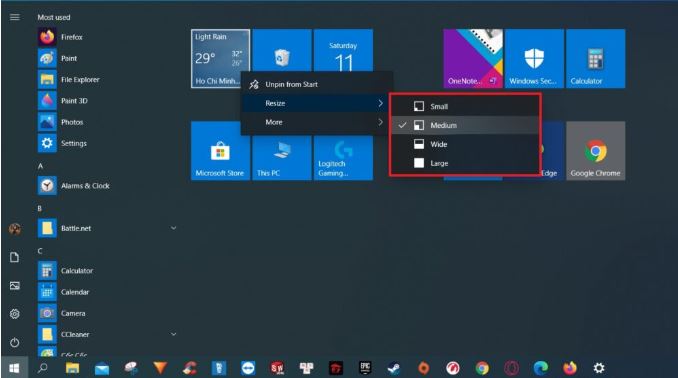Jump using the letter C header
This screenshot has width=678, height=378.
coord(40,251)
